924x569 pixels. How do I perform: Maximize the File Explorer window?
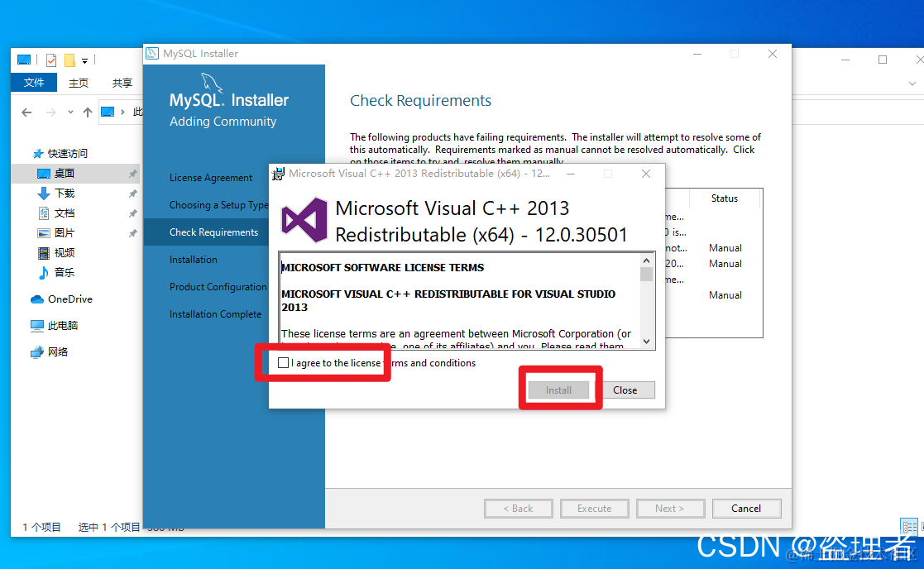point(882,60)
